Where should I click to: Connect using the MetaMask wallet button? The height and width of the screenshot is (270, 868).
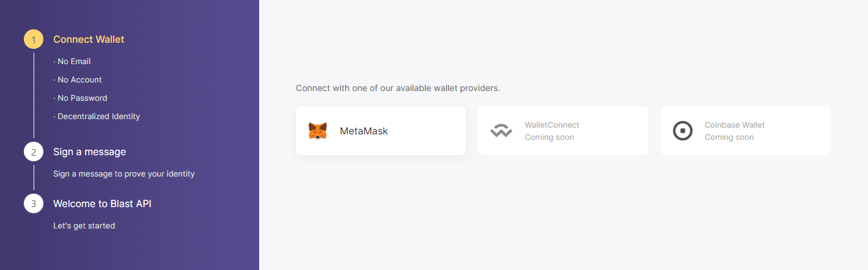380,131
